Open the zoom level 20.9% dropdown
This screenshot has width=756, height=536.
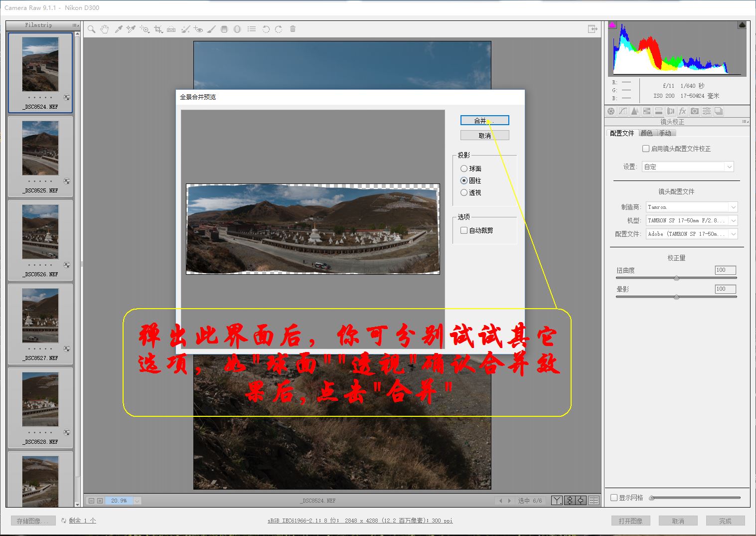pos(137,501)
